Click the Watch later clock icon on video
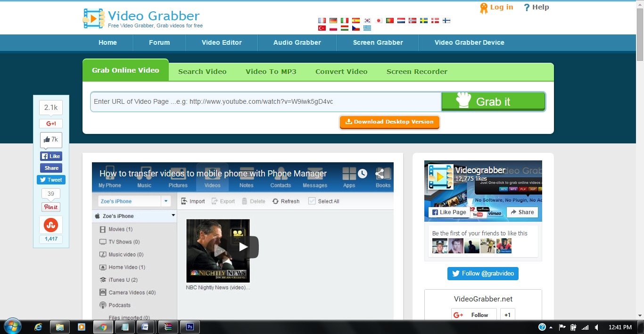The width and height of the screenshot is (644, 334). click(362, 174)
